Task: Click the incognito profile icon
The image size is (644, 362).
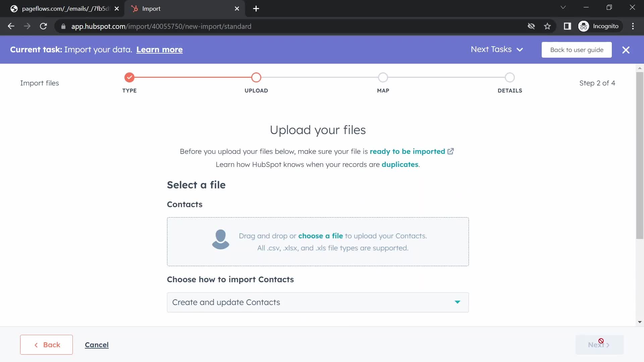Action: click(584, 26)
